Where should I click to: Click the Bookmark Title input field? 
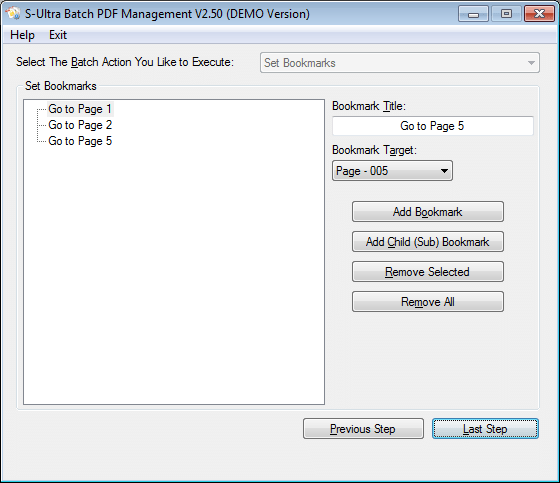(432, 126)
